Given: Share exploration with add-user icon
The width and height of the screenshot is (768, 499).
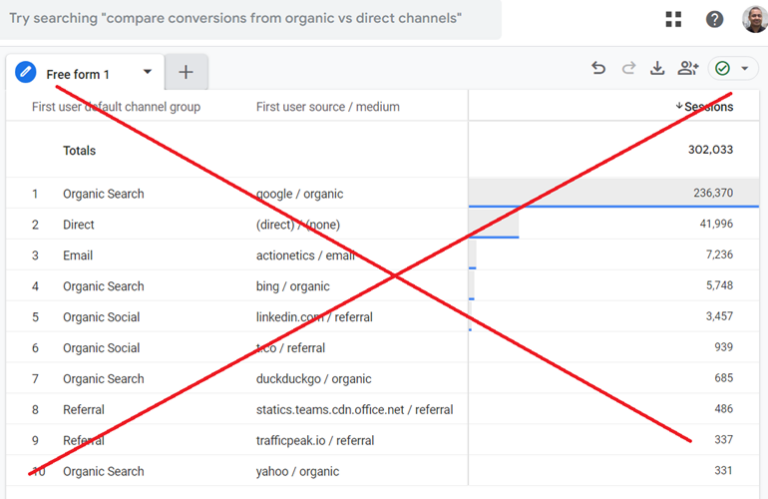Looking at the screenshot, I should click(x=687, y=68).
